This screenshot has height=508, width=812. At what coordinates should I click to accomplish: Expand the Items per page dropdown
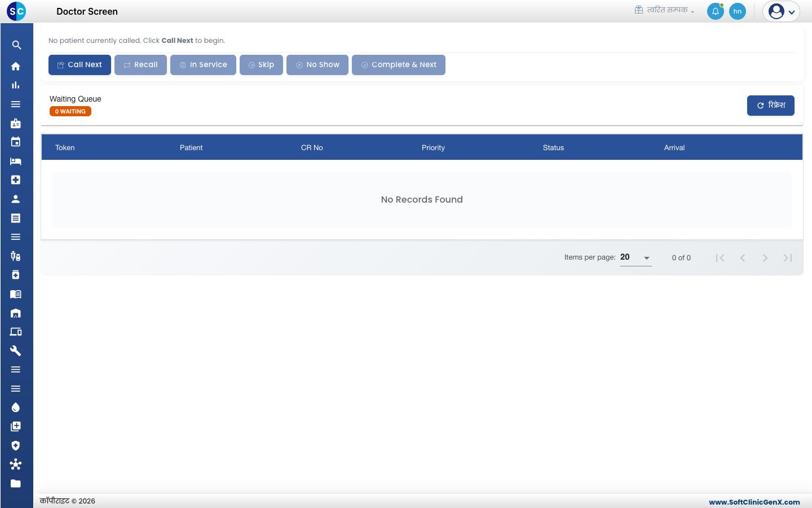click(x=636, y=257)
